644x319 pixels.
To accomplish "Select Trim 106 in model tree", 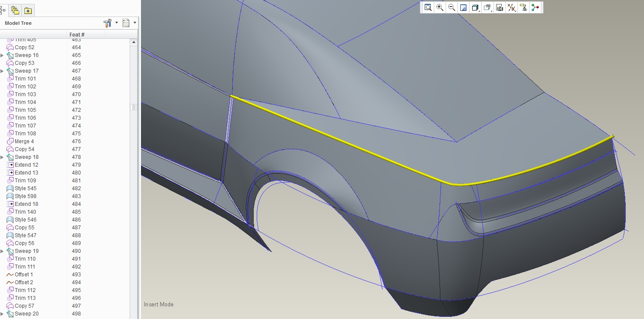I will pos(25,118).
